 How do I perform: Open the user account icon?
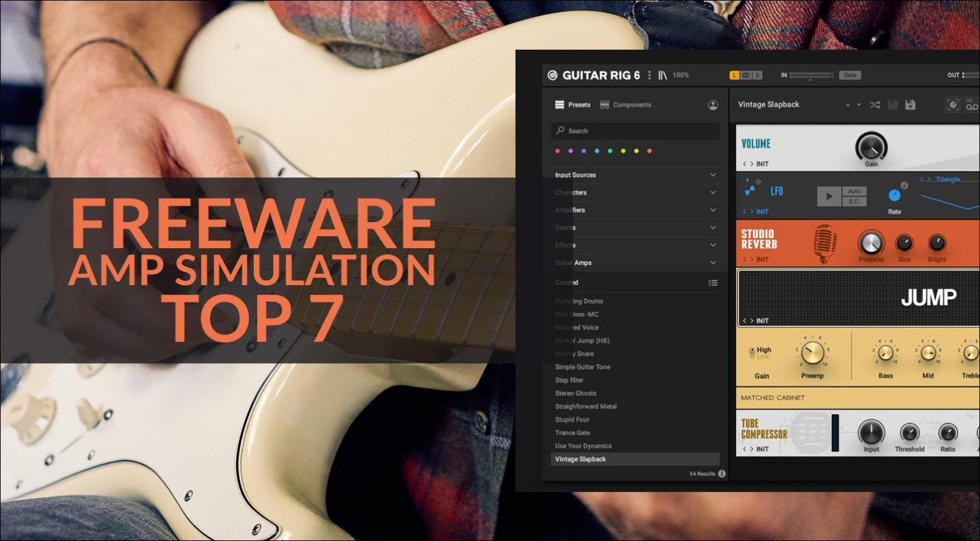tap(713, 105)
